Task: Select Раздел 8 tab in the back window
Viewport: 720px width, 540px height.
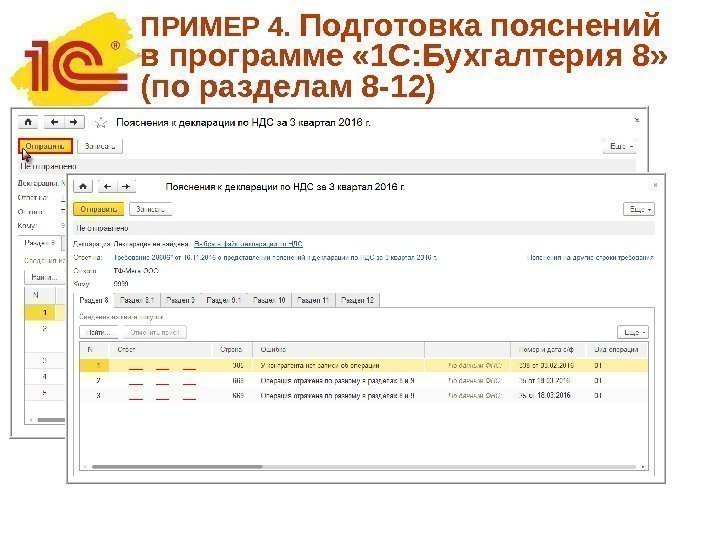Action: point(39,243)
